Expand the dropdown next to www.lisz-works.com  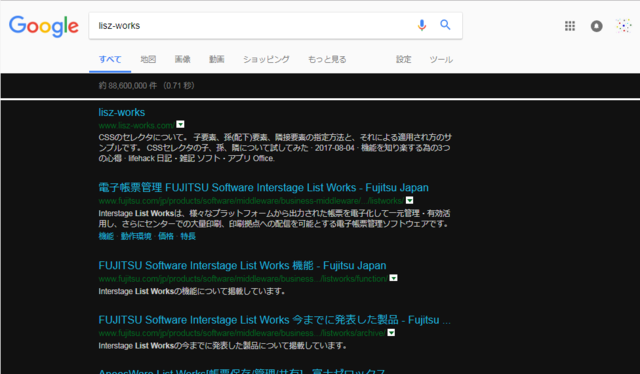(x=180, y=125)
